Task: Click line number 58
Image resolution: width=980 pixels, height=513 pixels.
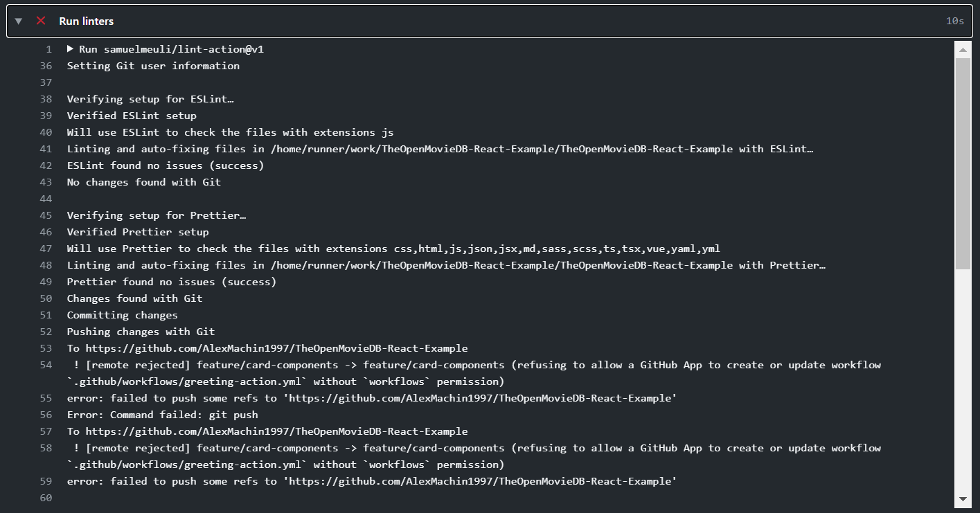Action: point(46,448)
